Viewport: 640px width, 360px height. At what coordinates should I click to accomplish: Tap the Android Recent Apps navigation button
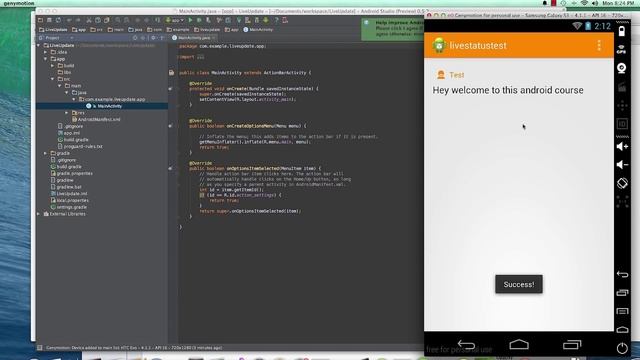click(x=572, y=345)
